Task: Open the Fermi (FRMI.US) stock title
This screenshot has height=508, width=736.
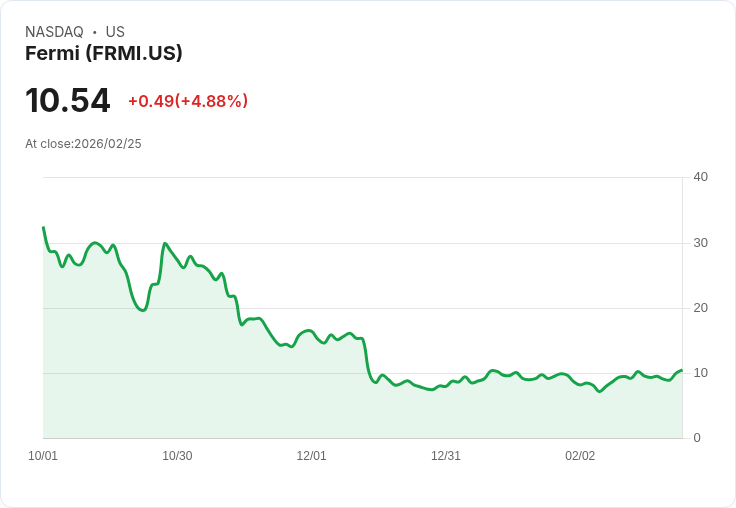Action: pos(104,54)
